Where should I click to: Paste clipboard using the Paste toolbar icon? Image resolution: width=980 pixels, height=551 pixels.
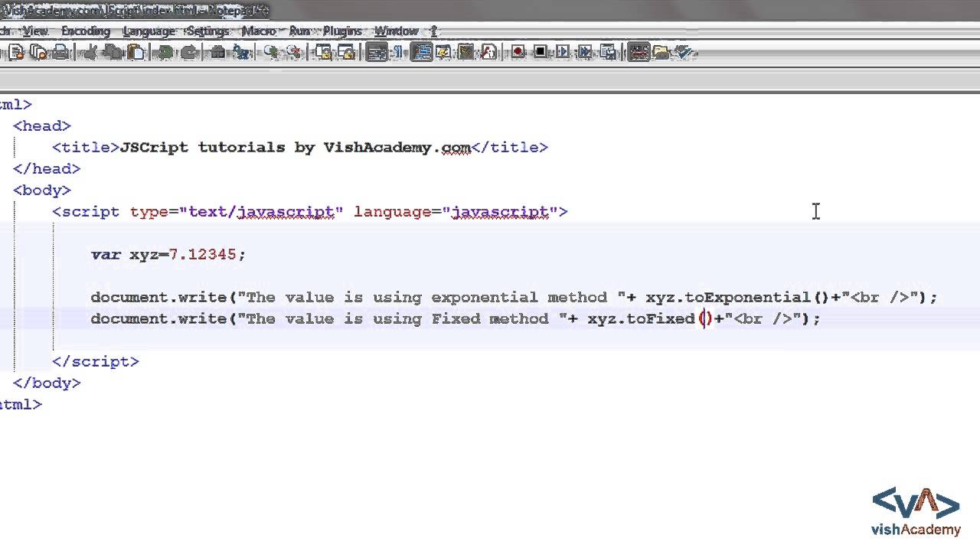(x=136, y=52)
